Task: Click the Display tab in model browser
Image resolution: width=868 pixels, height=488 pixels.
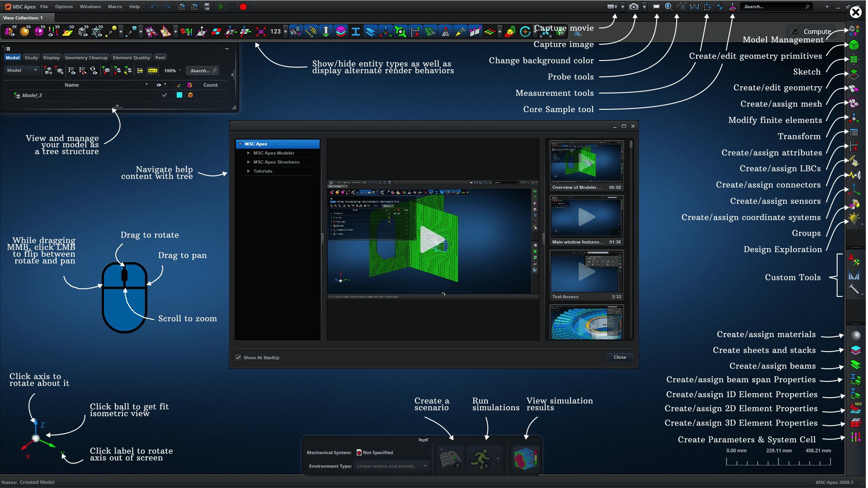Action: 52,58
